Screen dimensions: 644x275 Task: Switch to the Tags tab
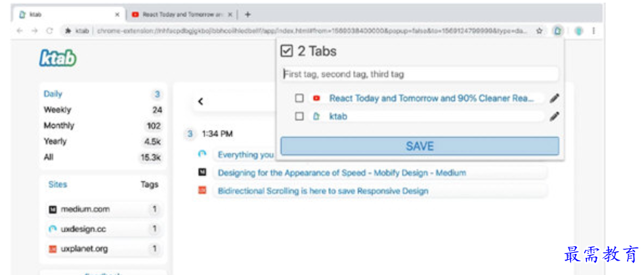[150, 184]
